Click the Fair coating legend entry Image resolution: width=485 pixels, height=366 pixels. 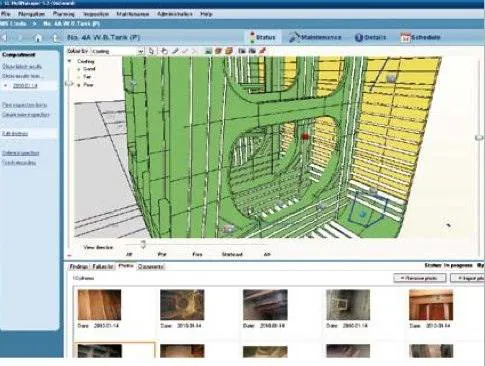point(87,77)
